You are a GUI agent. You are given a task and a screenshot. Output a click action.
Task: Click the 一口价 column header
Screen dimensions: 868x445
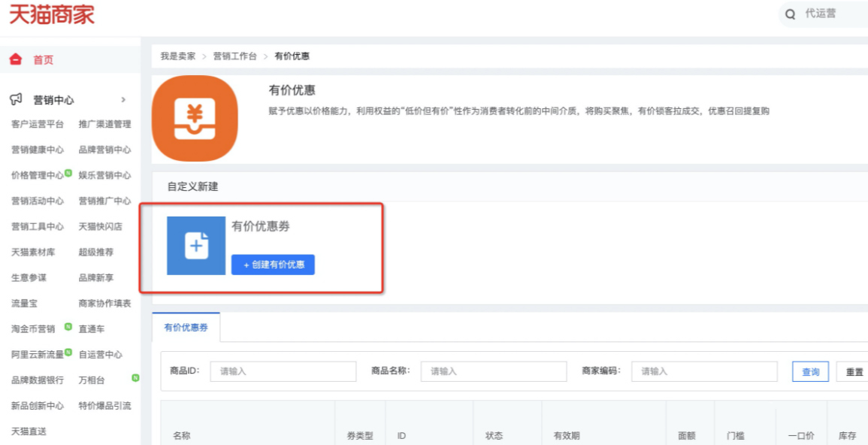(802, 436)
